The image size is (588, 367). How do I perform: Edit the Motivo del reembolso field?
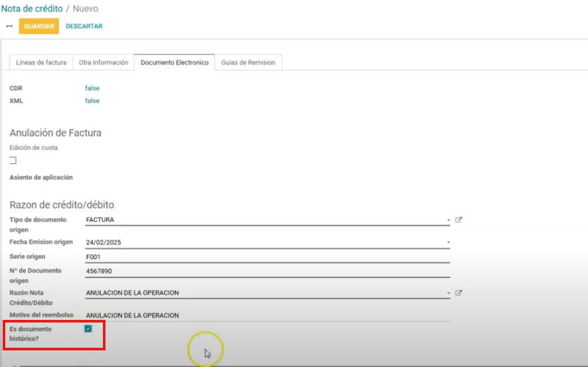pyautogui.click(x=265, y=315)
